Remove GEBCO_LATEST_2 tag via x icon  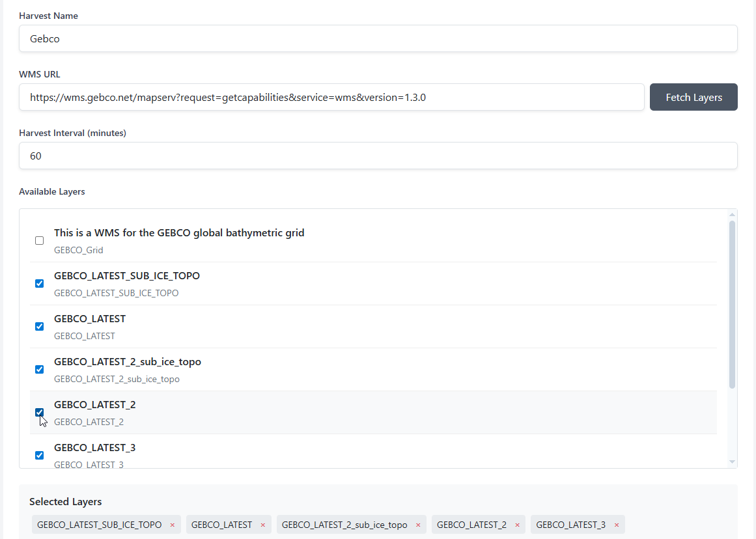pyautogui.click(x=517, y=525)
